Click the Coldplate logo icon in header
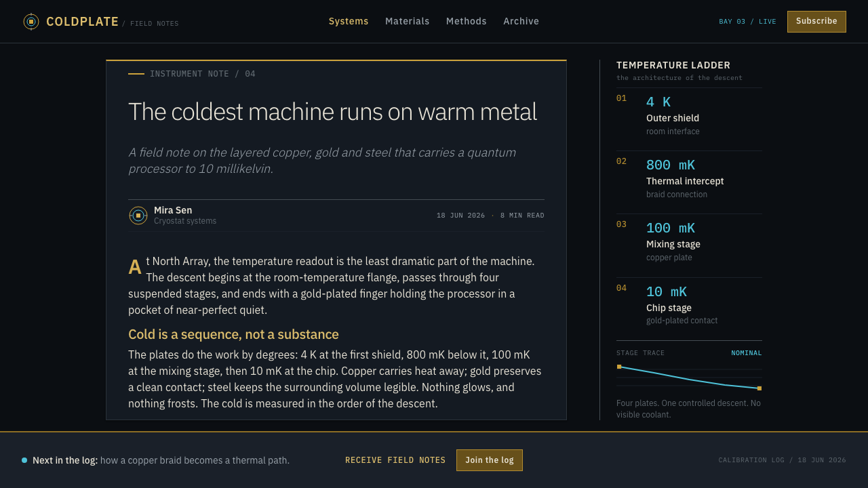 (x=31, y=22)
